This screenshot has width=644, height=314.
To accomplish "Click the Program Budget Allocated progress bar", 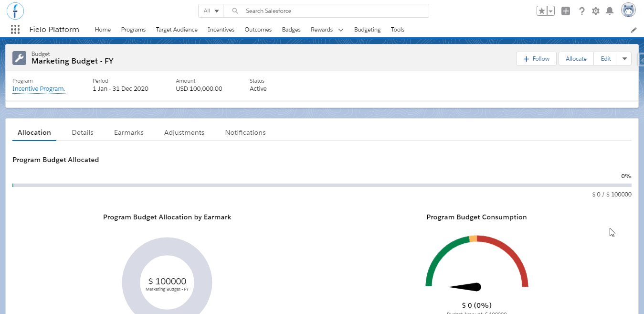I will point(322,185).
